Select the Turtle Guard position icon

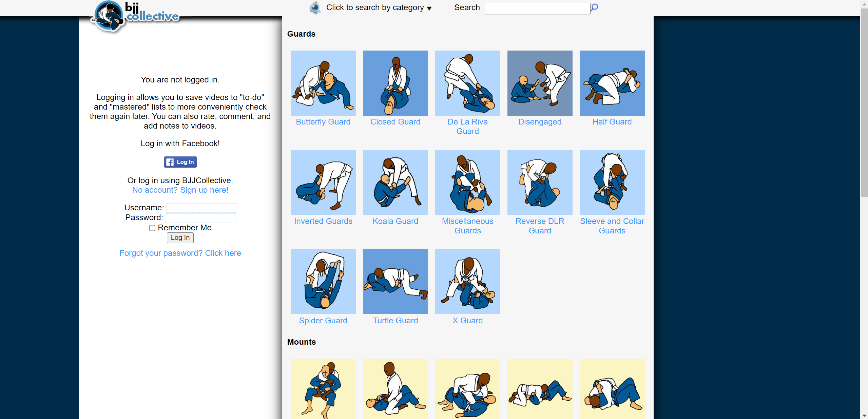coord(395,281)
